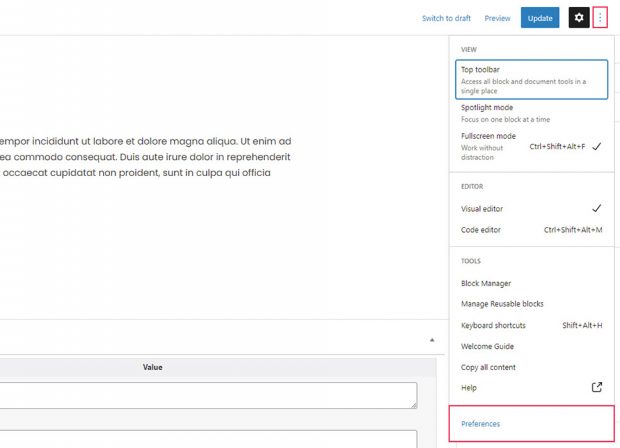
Task: Open the Help menu item
Action: click(x=469, y=388)
